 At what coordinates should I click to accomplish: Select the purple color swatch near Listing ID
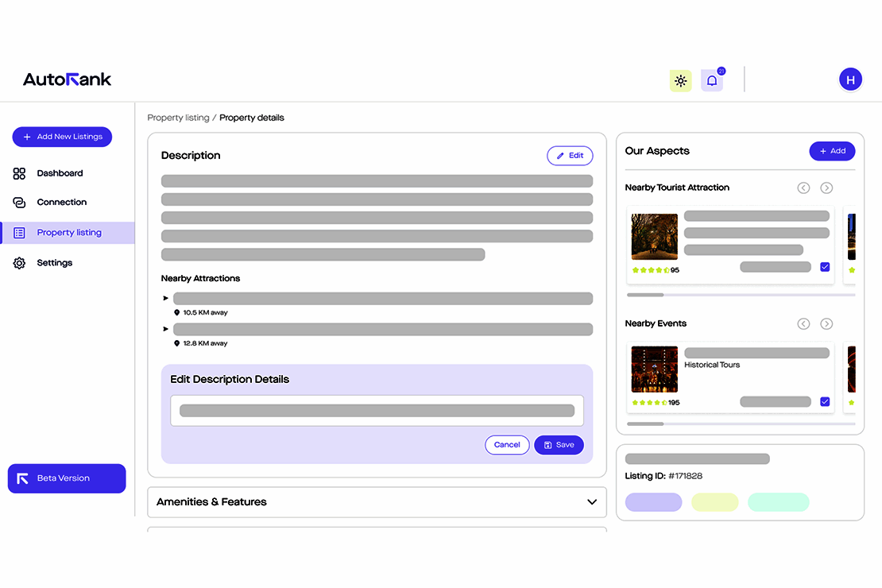tap(653, 502)
